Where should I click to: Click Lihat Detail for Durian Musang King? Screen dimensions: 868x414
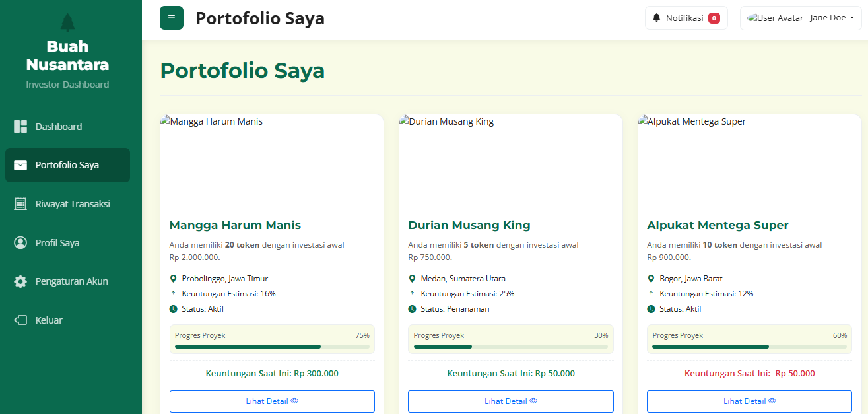click(510, 401)
